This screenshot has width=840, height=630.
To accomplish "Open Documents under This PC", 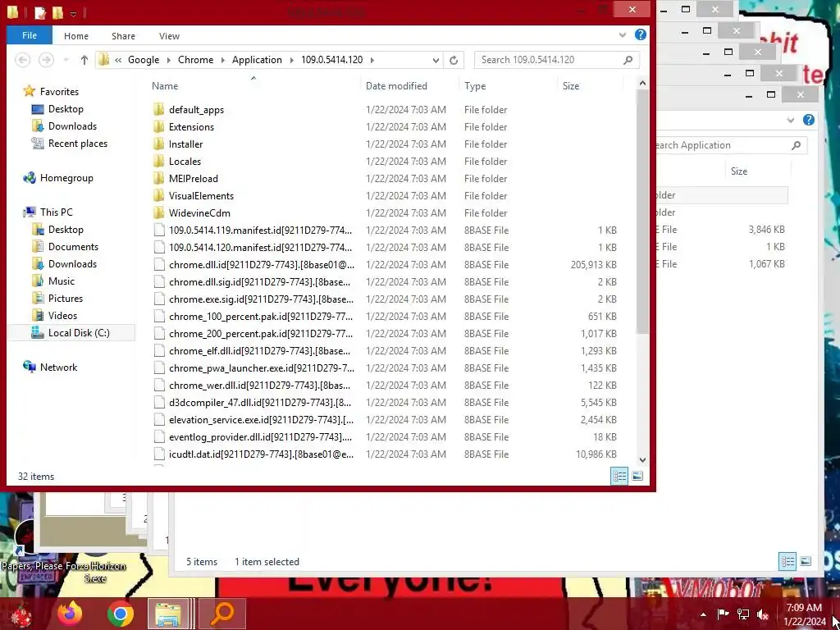I will 73,246.
